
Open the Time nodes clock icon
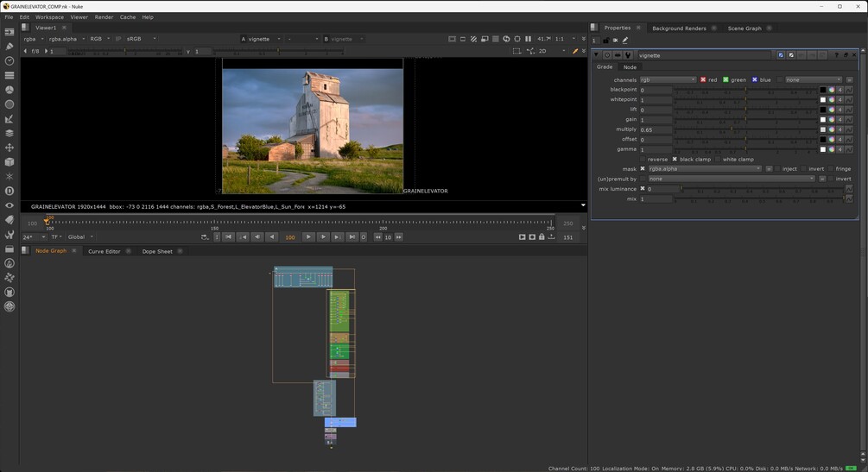pos(10,61)
